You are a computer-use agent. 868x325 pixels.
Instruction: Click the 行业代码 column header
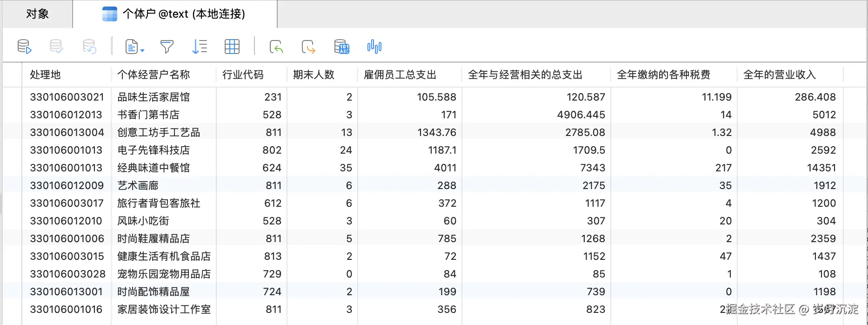pyautogui.click(x=243, y=74)
